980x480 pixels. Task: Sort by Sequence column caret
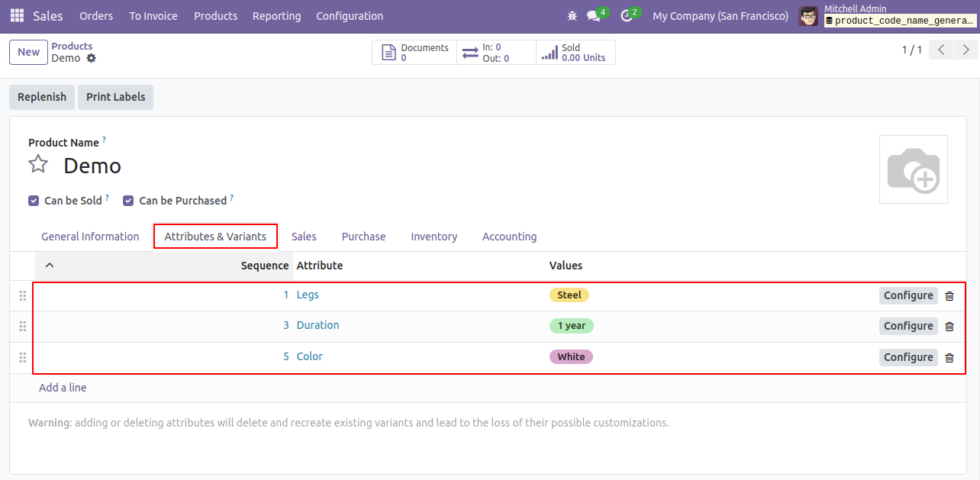[x=50, y=266]
